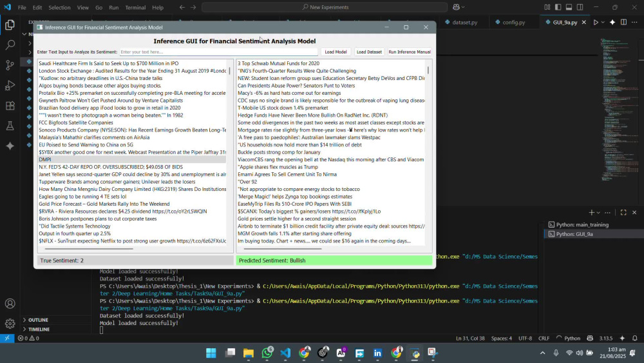Go back with the navigation arrow

coord(182,7)
